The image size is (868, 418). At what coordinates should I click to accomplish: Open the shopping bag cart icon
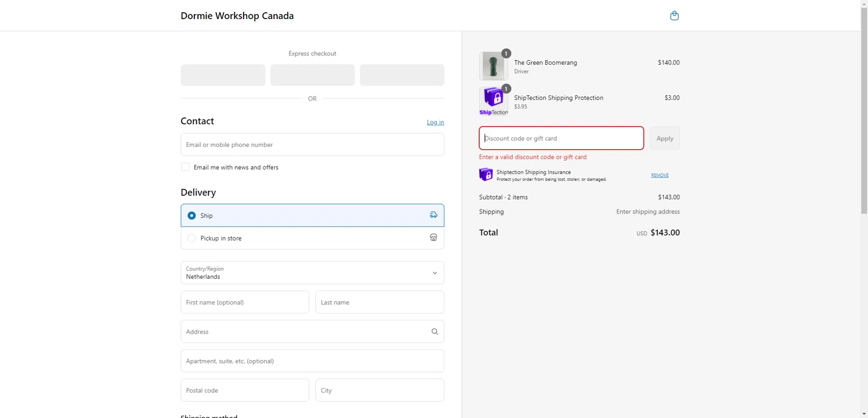point(674,16)
